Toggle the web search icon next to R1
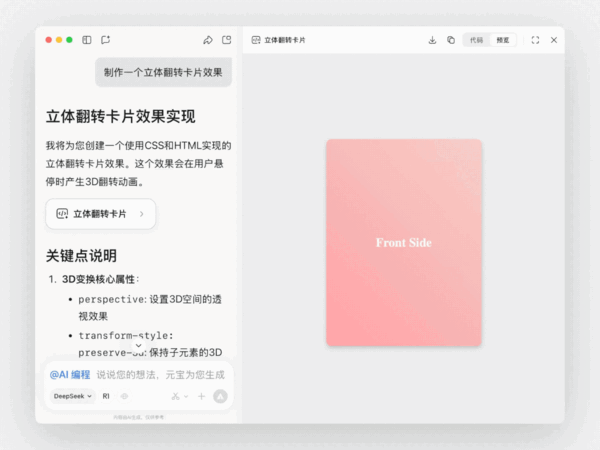The width and height of the screenshot is (600, 450). [x=124, y=396]
